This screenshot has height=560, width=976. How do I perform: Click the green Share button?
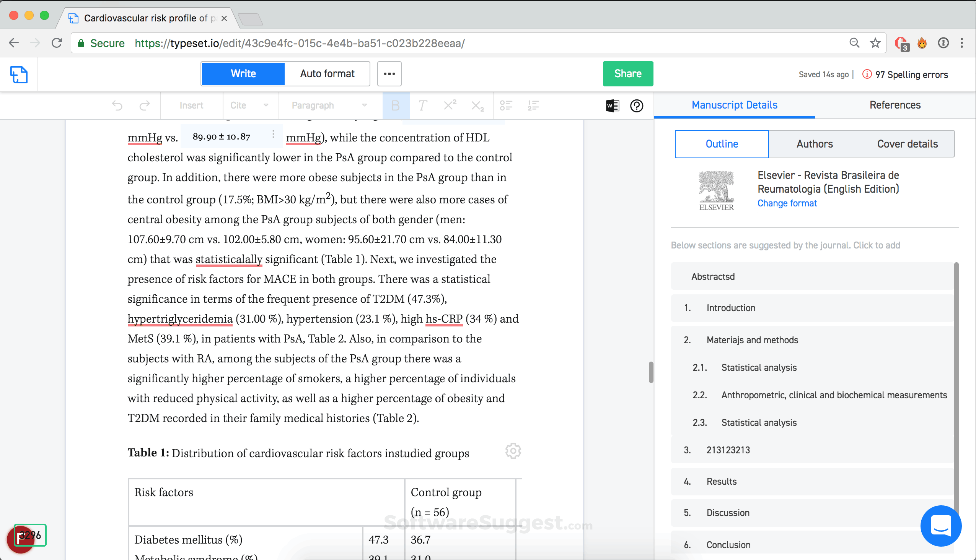point(627,73)
